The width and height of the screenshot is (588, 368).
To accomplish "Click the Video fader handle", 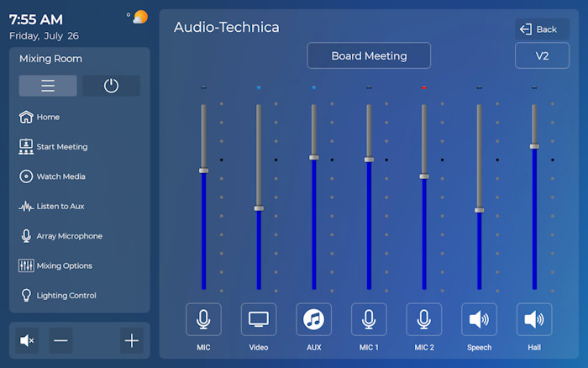I will (x=259, y=208).
